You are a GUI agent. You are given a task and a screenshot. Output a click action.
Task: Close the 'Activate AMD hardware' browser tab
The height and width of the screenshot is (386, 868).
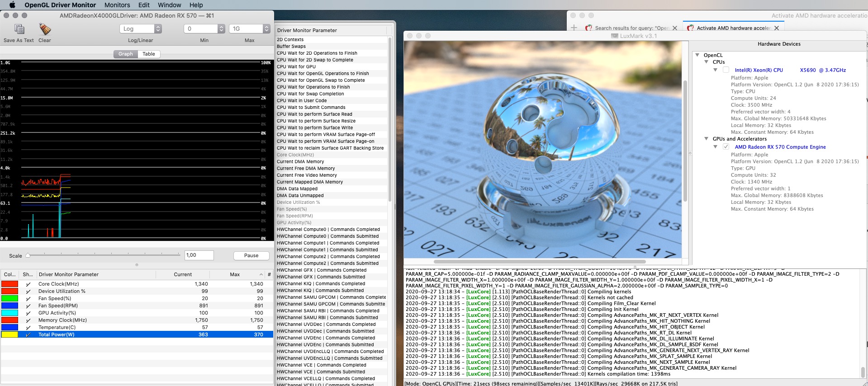[777, 28]
